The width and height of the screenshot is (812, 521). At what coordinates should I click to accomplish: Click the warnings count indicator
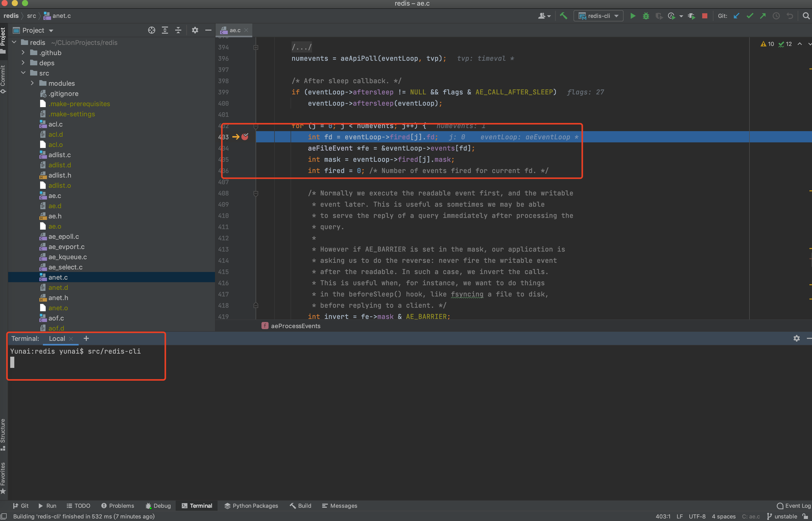tap(767, 44)
